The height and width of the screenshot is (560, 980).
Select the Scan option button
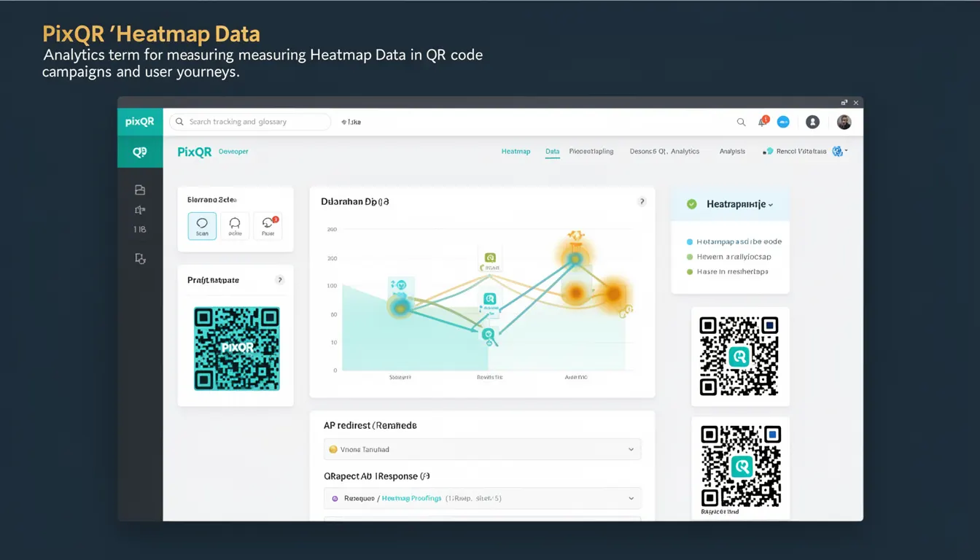(x=202, y=226)
